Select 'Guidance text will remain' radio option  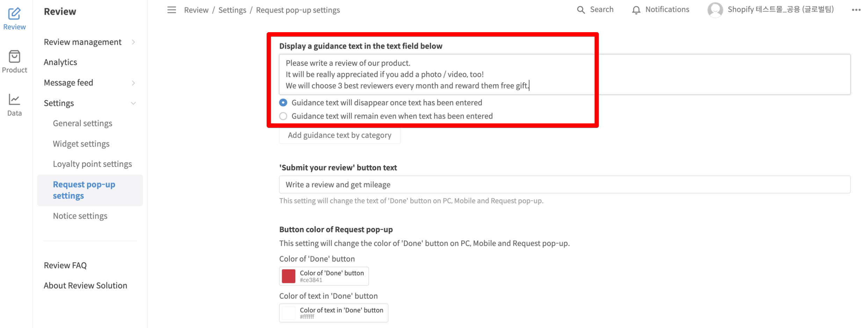pos(283,116)
